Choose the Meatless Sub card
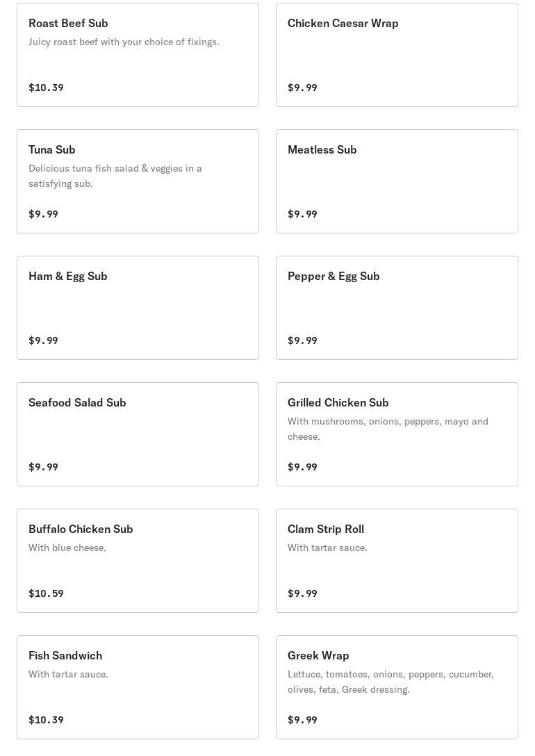Viewport: 535px width, 756px height. pyautogui.click(x=397, y=181)
